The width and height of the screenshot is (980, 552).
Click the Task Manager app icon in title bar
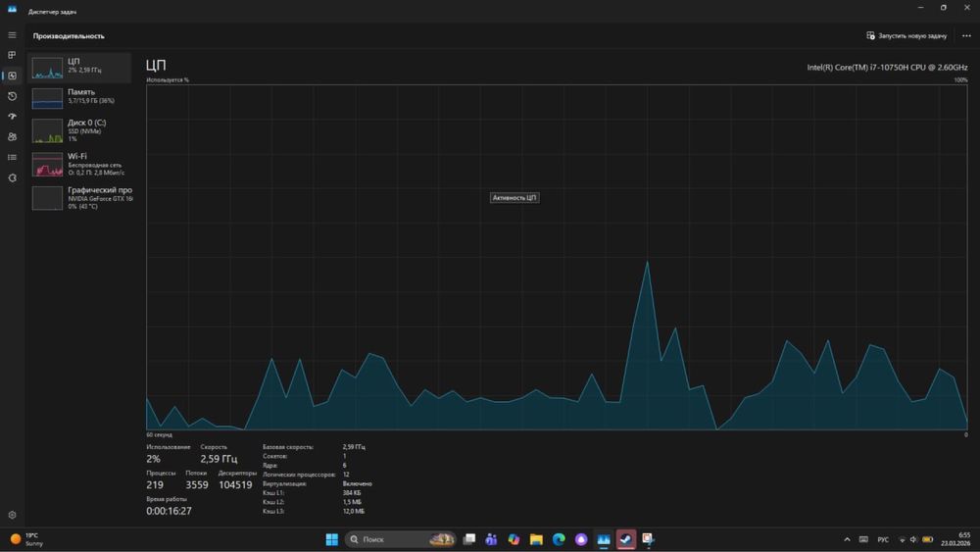12,9
